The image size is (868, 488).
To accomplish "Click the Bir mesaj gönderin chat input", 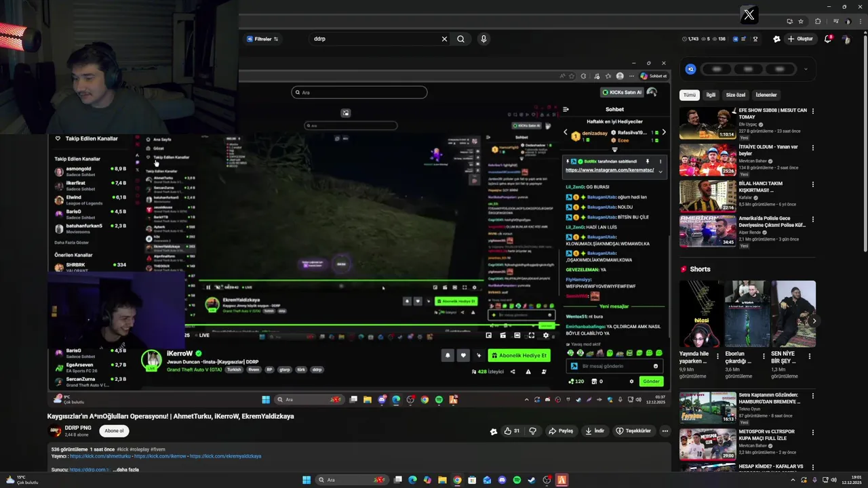I will [x=614, y=366].
